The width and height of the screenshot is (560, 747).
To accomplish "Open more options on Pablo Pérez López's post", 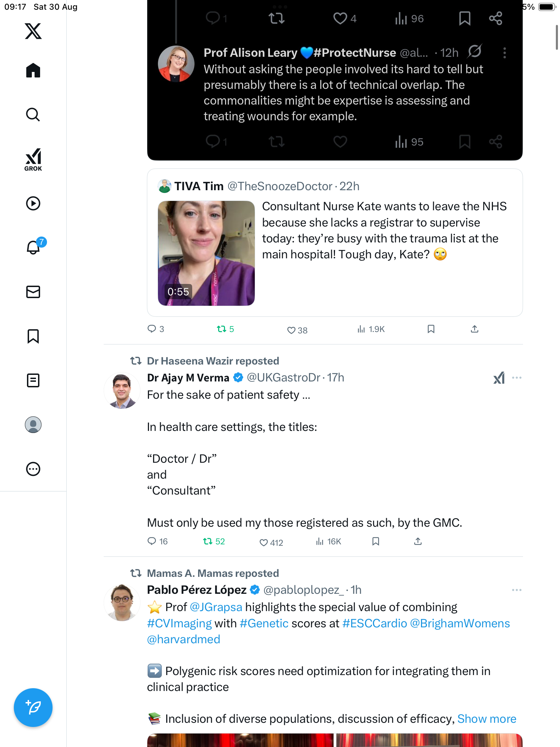I will (517, 590).
